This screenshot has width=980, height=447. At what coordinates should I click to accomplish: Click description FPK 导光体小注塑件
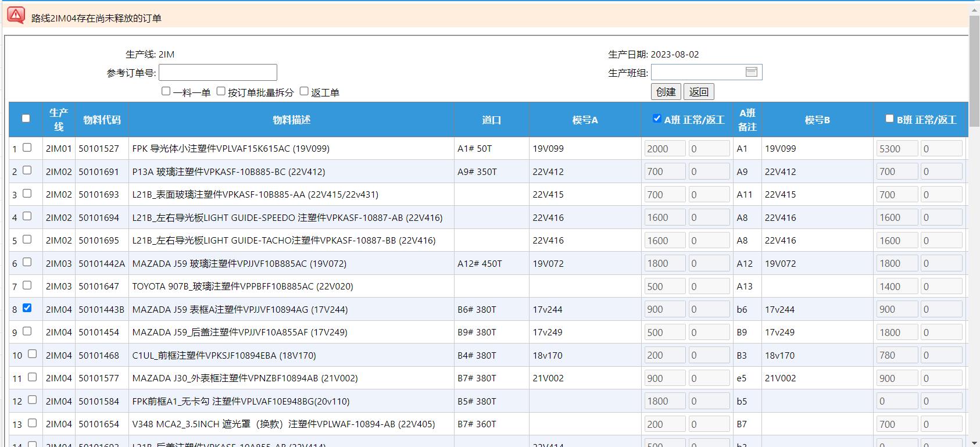click(x=231, y=148)
